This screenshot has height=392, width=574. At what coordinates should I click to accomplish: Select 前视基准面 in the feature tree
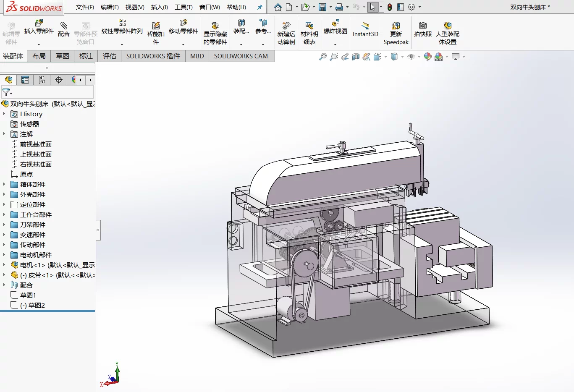coord(36,144)
